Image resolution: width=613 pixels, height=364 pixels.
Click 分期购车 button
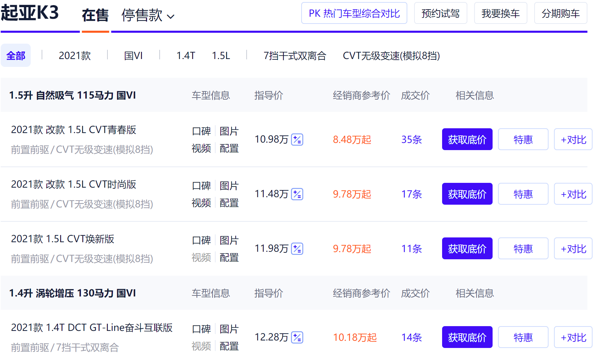coord(560,13)
